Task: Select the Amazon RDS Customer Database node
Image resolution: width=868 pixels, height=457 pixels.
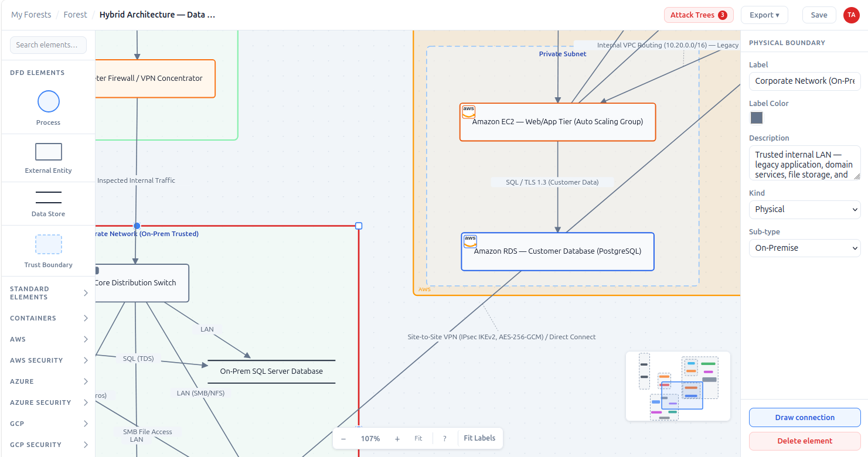Action: coord(557,251)
